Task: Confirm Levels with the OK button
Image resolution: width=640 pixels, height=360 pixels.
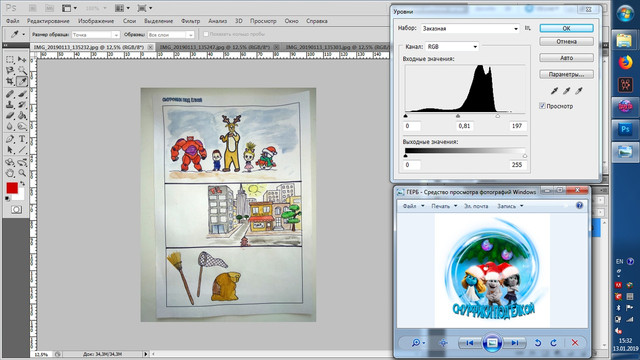Action: click(x=567, y=28)
